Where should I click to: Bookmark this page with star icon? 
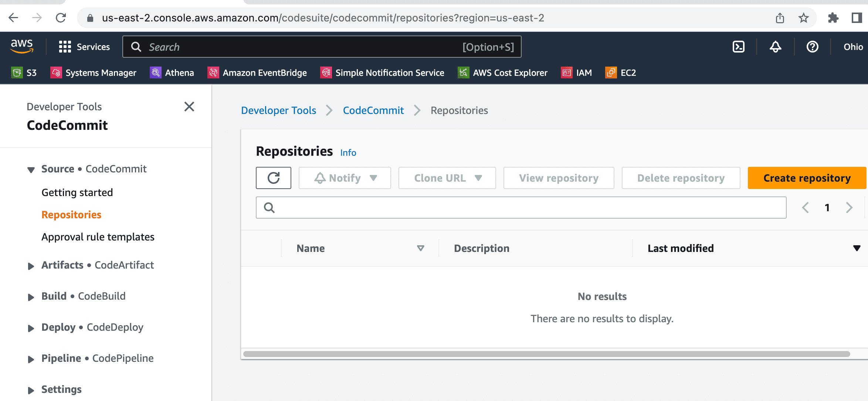pos(803,18)
